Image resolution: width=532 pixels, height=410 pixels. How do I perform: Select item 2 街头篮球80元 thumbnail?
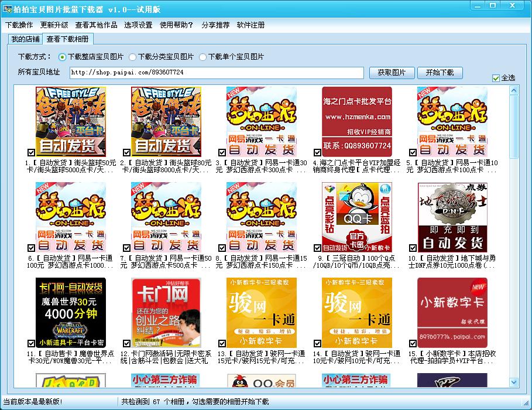click(166, 122)
